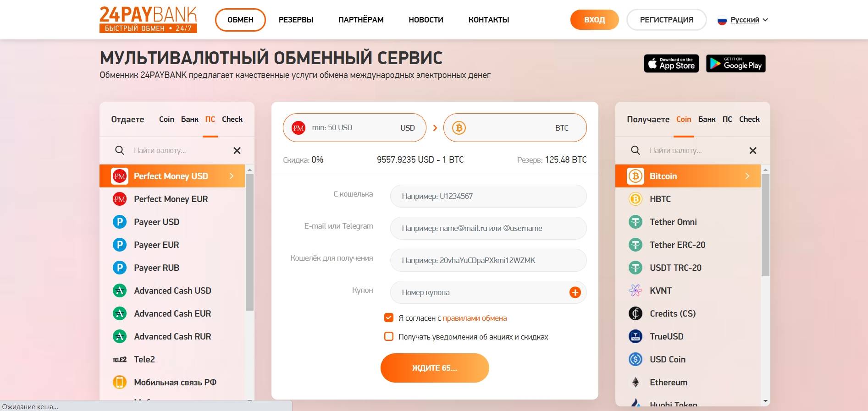This screenshot has width=868, height=411.
Task: Click the 24PAYBANK logo
Action: (148, 20)
